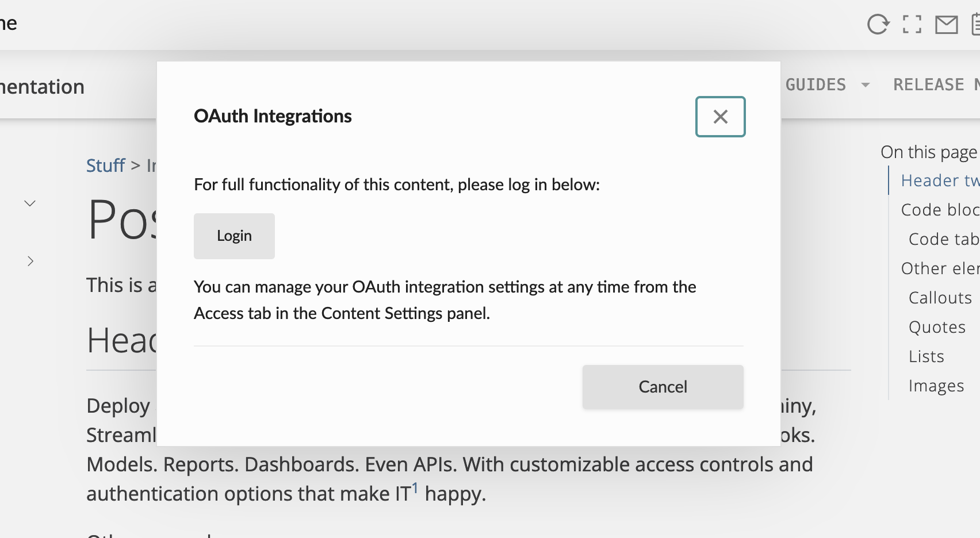Click the document icon at the top right edge
Image resolution: width=980 pixels, height=538 pixels.
[x=975, y=25]
